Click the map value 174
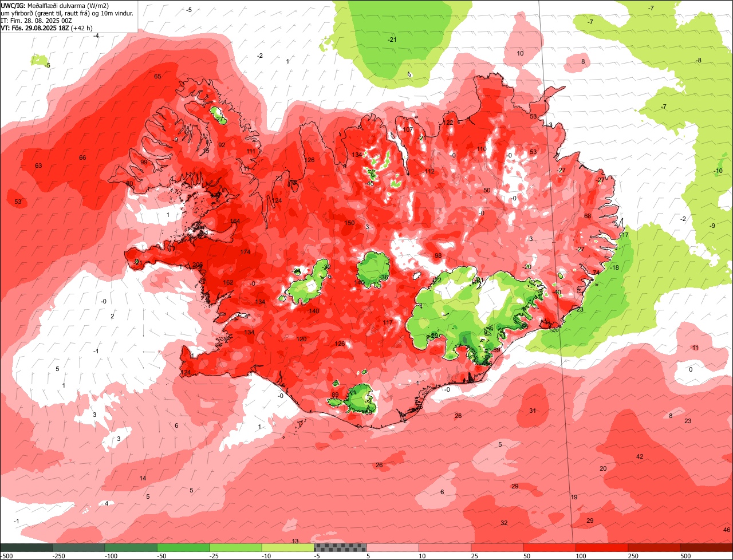This screenshot has height=560, width=733. tap(245, 252)
